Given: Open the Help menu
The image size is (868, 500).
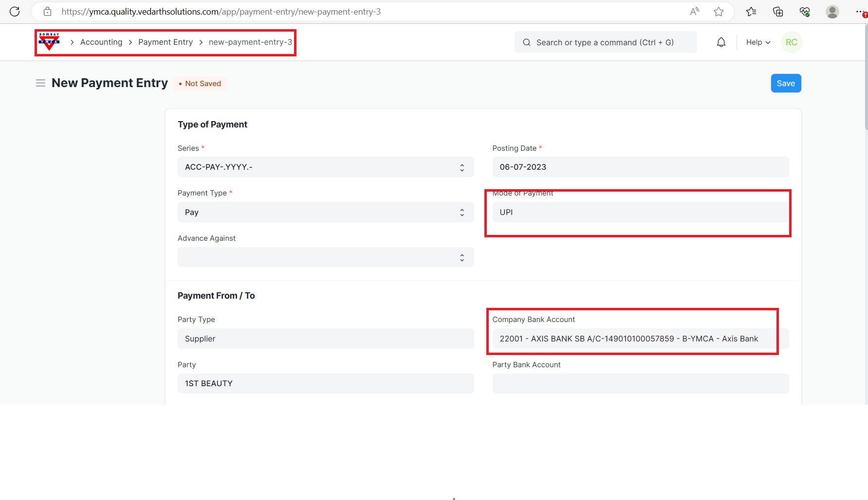Looking at the screenshot, I should (757, 42).
